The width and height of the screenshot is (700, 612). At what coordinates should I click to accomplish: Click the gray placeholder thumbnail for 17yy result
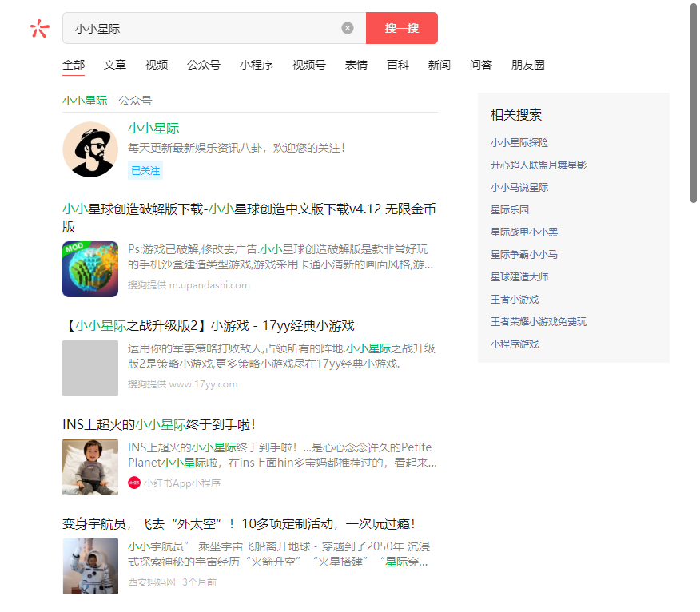click(90, 368)
